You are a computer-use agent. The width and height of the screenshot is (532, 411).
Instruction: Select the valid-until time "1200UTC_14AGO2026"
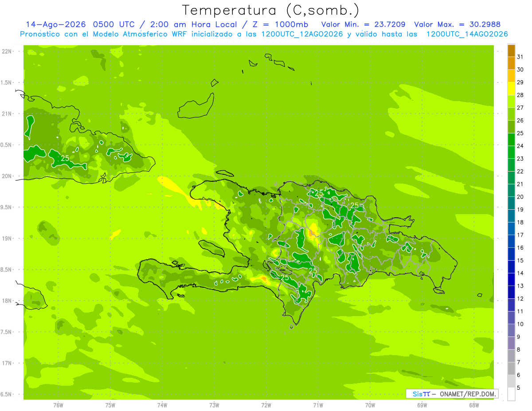[x=467, y=34]
